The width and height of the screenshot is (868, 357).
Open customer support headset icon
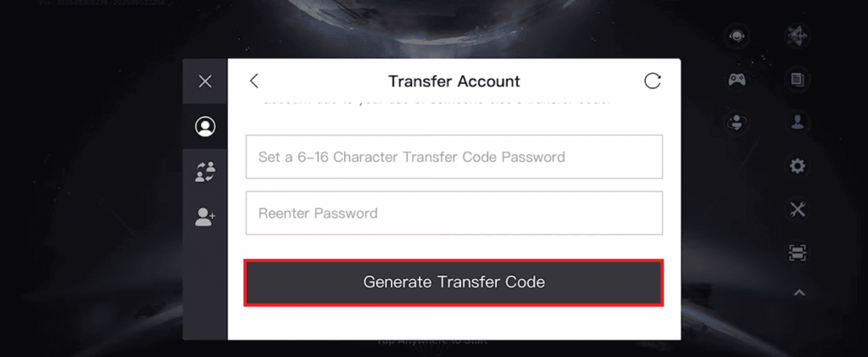[737, 36]
